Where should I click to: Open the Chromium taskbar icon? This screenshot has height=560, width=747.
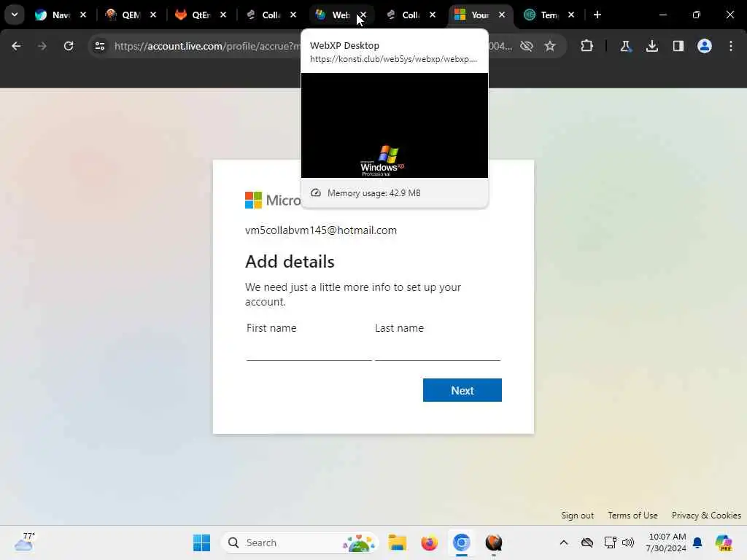(x=461, y=542)
